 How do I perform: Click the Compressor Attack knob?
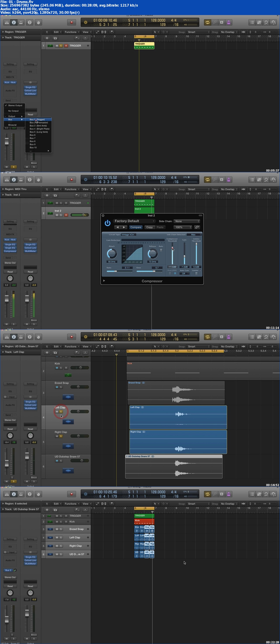coord(112,254)
